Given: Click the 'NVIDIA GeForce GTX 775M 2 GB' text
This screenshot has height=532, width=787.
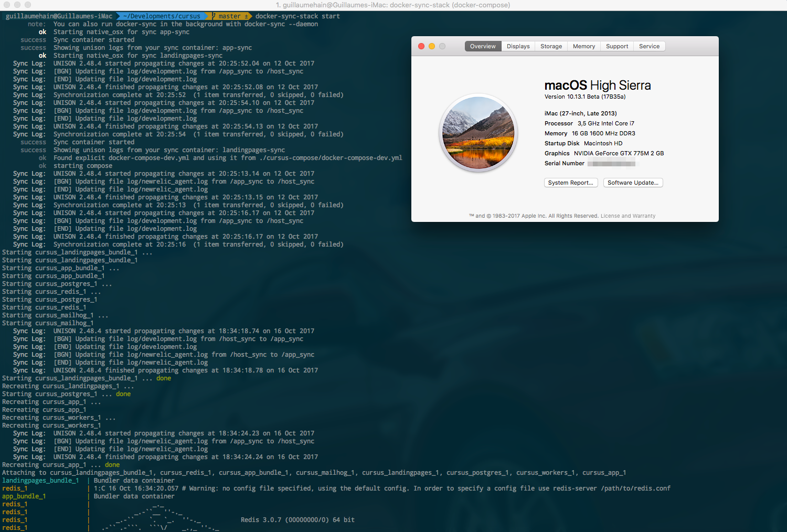Looking at the screenshot, I should coord(619,153).
